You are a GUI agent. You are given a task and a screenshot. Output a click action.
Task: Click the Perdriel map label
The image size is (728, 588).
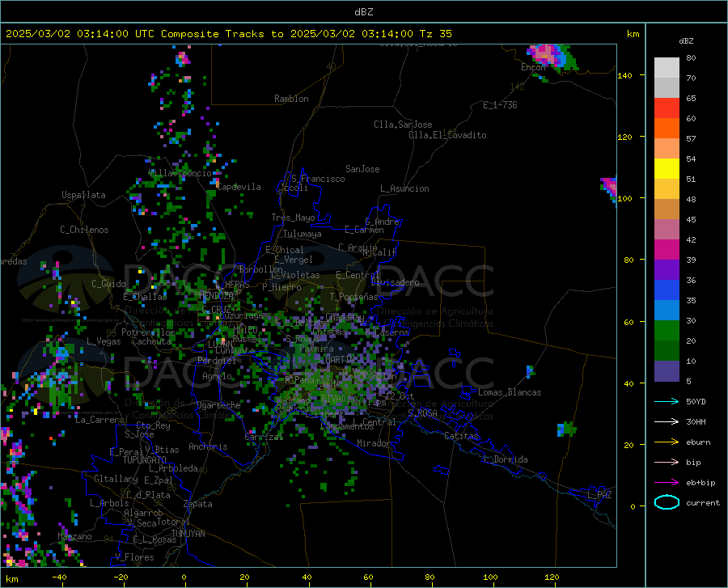coord(216,361)
